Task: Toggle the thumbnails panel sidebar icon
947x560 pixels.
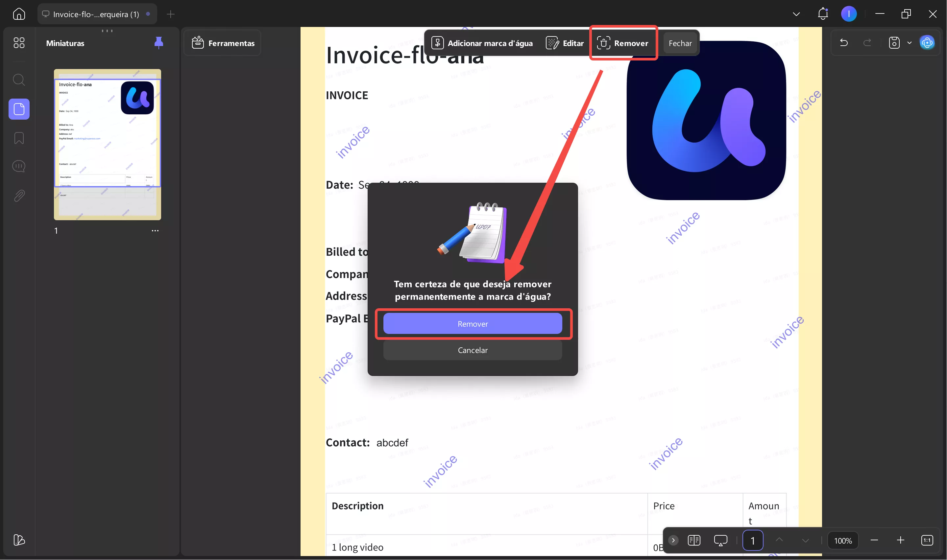Action: tap(19, 109)
